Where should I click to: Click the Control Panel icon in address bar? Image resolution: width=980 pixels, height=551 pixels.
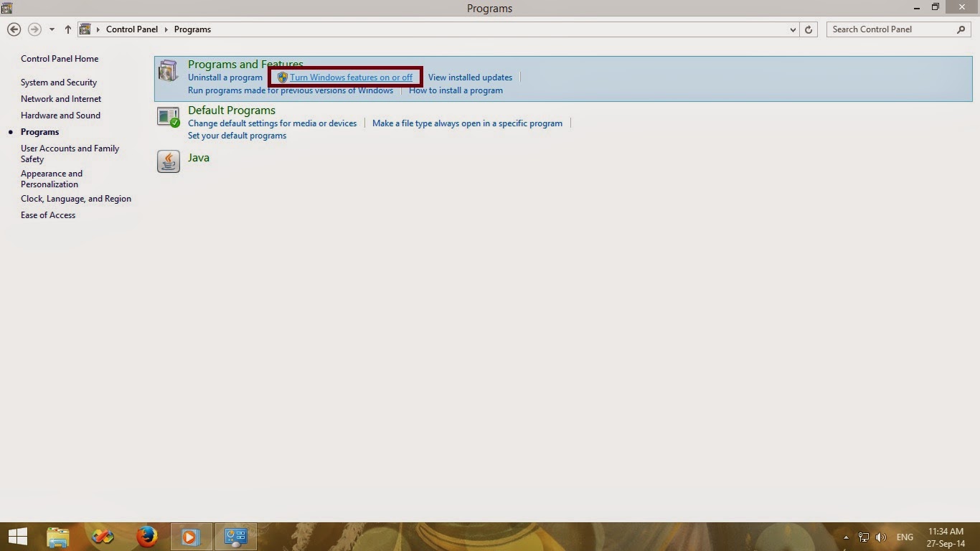85,29
